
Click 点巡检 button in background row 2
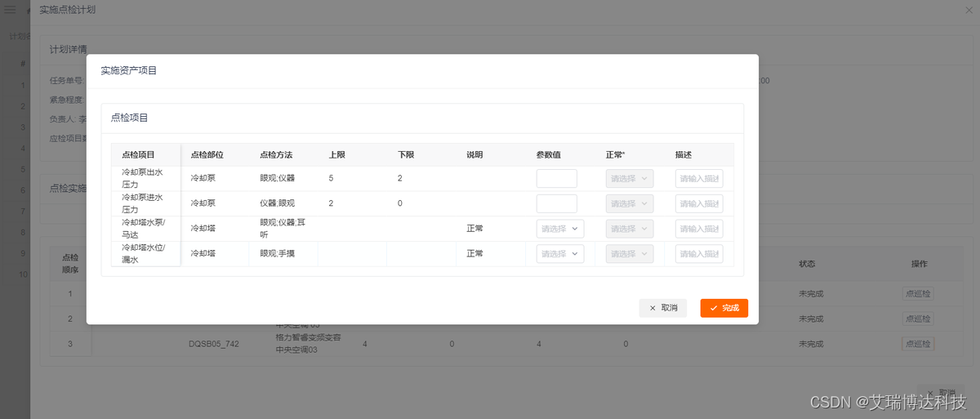click(x=918, y=319)
